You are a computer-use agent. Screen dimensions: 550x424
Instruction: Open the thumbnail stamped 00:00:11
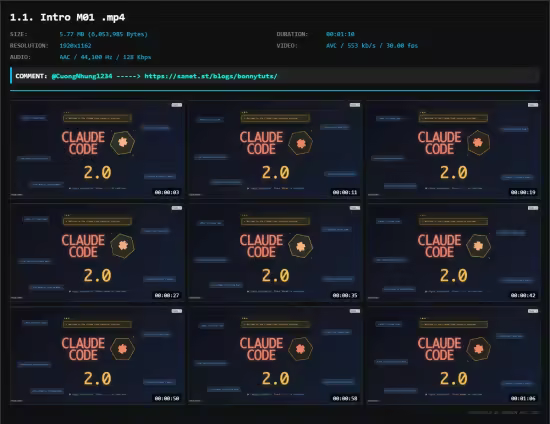click(x=275, y=149)
